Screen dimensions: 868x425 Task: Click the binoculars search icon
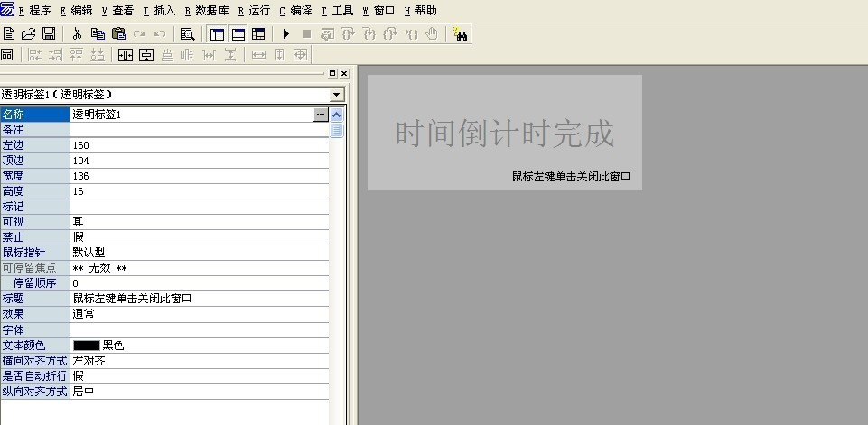460,34
